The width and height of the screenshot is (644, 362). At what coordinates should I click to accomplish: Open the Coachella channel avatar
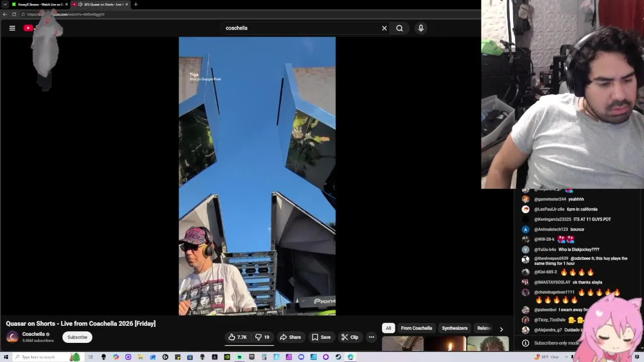coord(13,337)
